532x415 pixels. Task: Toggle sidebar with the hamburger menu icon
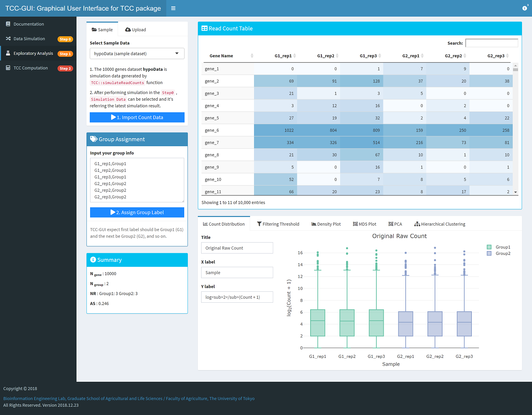[x=173, y=8]
